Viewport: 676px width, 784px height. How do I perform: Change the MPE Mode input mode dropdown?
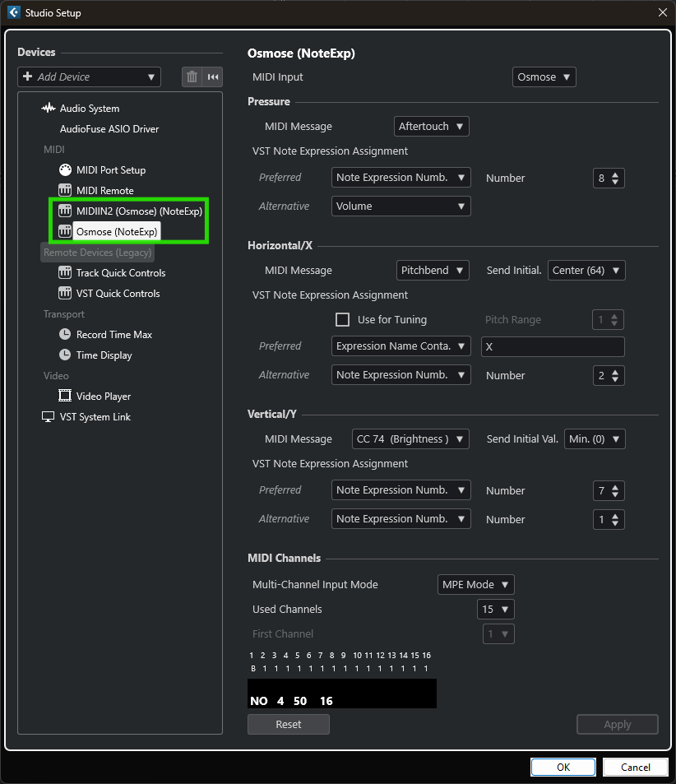(x=476, y=585)
